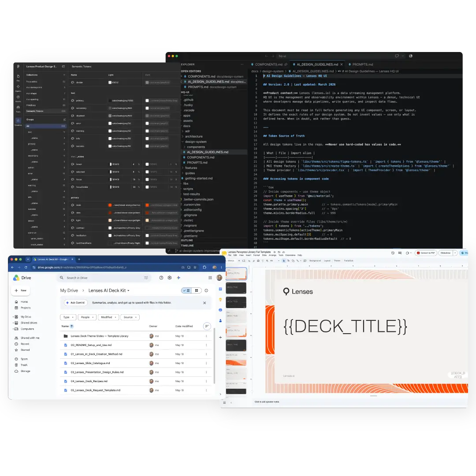This screenshot has width=476, height=476.
Task: Click Files icon in Figma left rail
Action: point(18,77)
